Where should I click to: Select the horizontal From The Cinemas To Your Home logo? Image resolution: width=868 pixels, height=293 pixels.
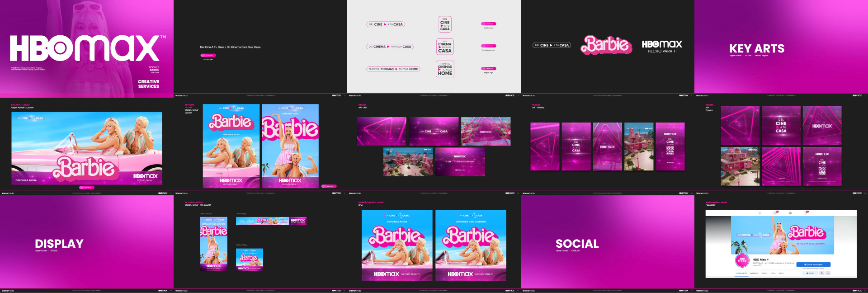pyautogui.click(x=393, y=69)
